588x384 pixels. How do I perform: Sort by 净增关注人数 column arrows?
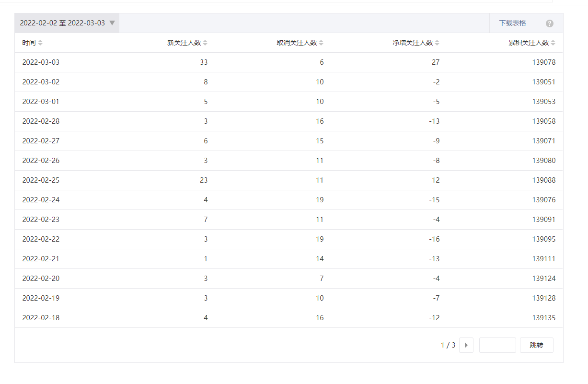coord(437,43)
